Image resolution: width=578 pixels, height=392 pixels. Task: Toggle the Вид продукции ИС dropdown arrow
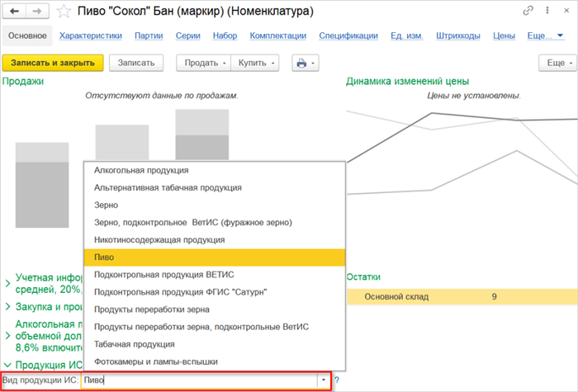(324, 380)
